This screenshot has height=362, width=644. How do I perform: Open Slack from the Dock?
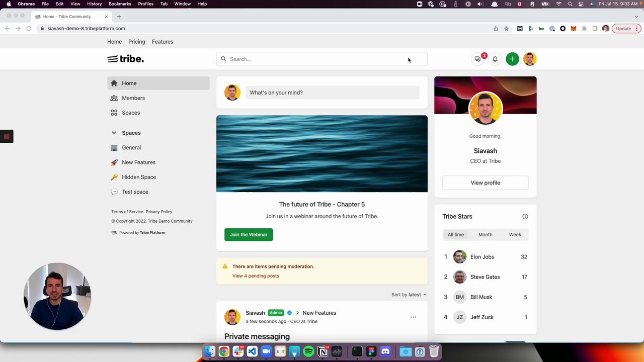pyautogui.click(x=238, y=351)
